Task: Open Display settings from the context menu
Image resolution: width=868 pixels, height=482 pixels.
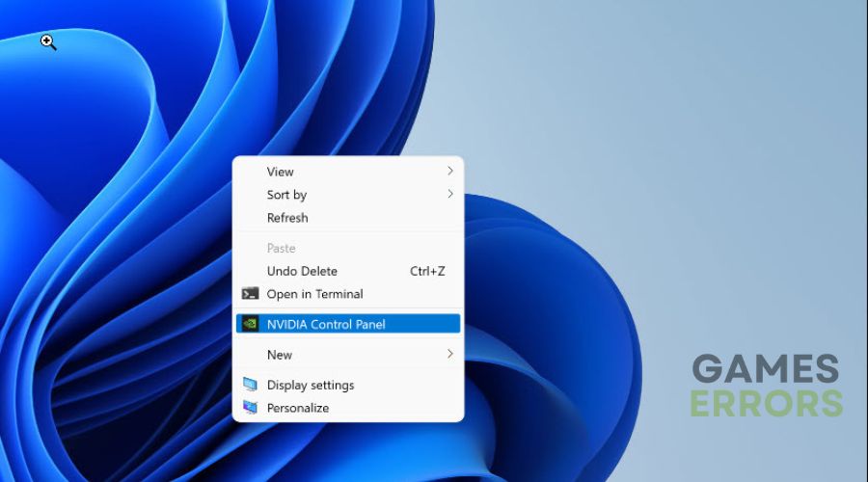Action: point(348,385)
